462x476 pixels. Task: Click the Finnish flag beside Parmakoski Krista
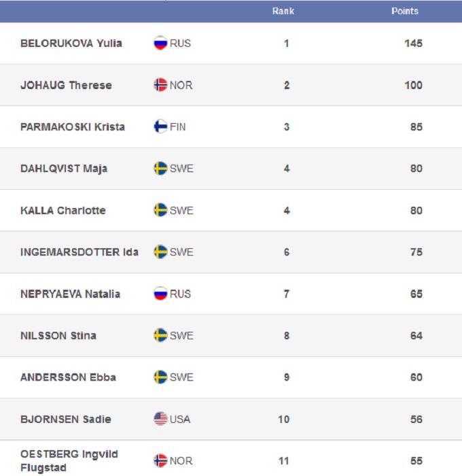tap(160, 126)
